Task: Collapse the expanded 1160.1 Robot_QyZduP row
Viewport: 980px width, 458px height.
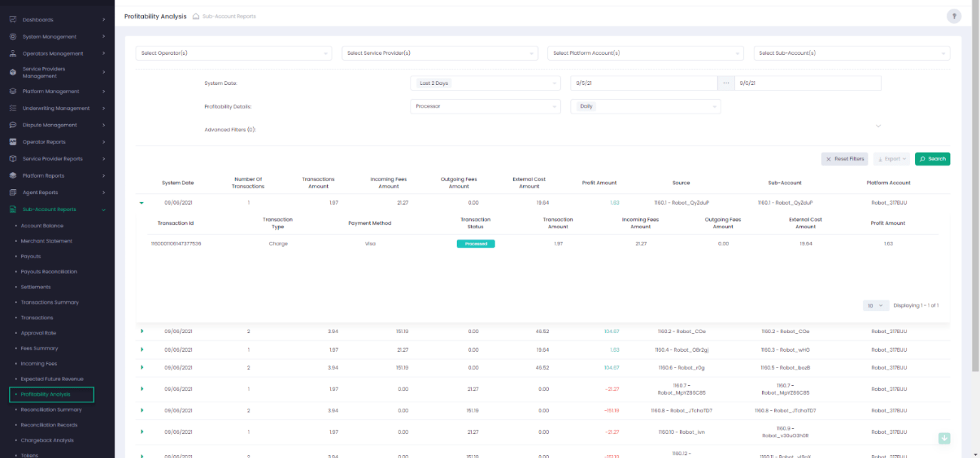Action: pyautogui.click(x=142, y=203)
